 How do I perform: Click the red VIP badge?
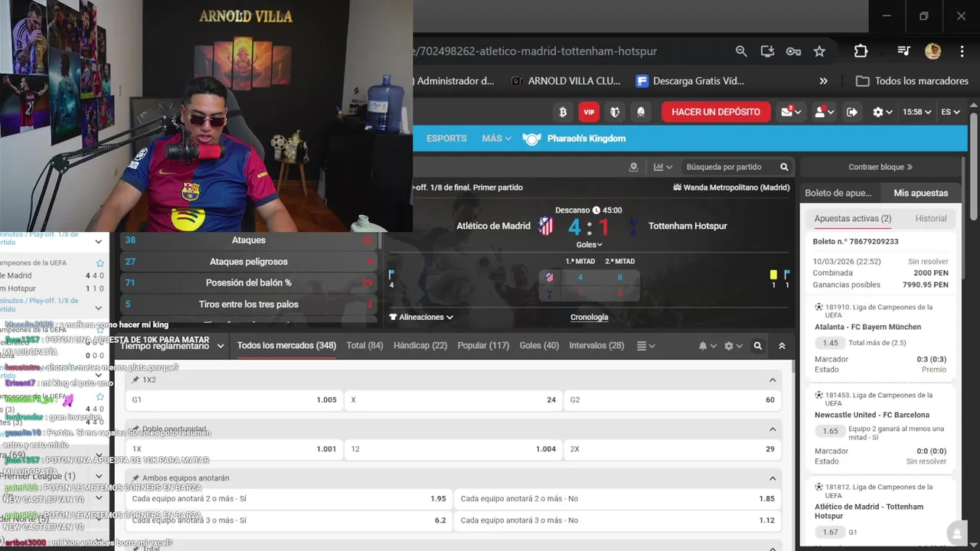point(589,112)
